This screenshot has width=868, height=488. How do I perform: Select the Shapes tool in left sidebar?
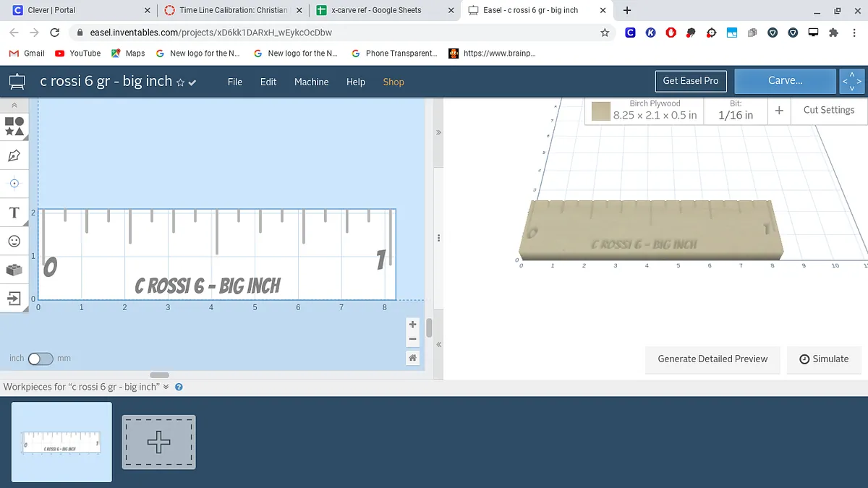pyautogui.click(x=14, y=127)
